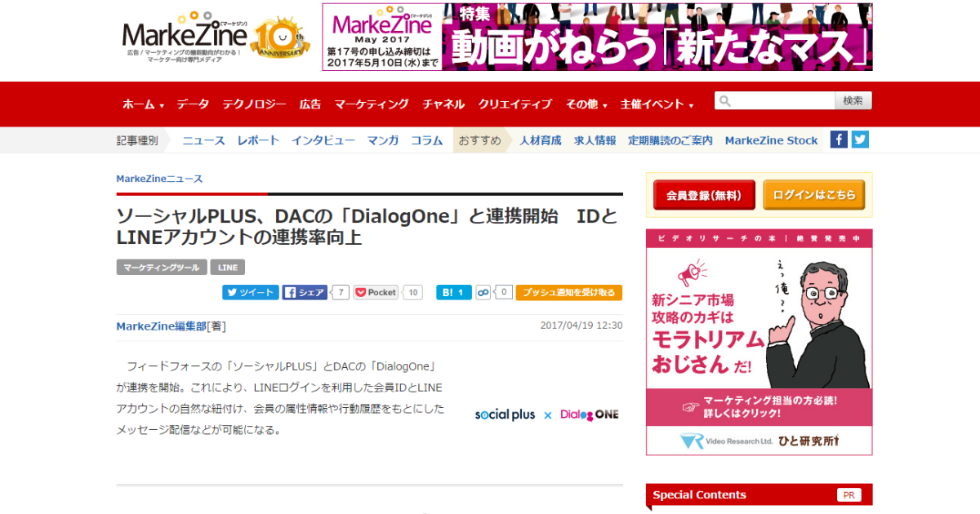The height and width of the screenshot is (514, 980).
Task: Open the マーケティング menu item
Action: click(372, 104)
